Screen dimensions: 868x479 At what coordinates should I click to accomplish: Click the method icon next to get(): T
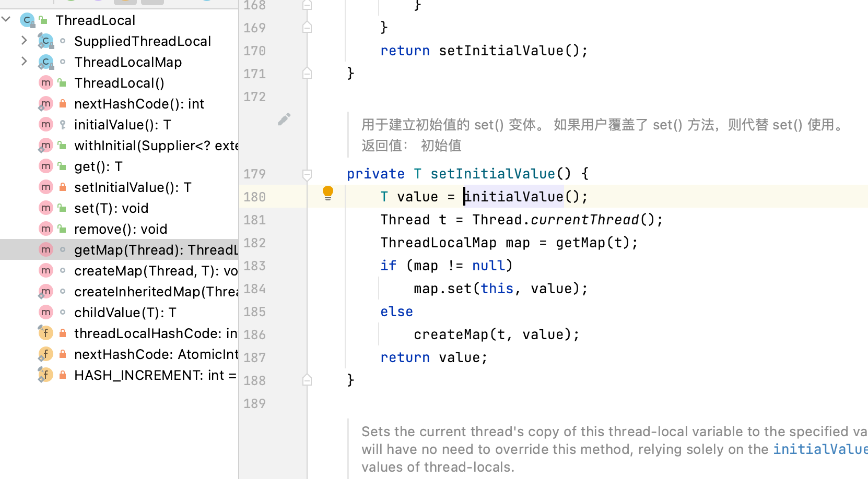(46, 166)
